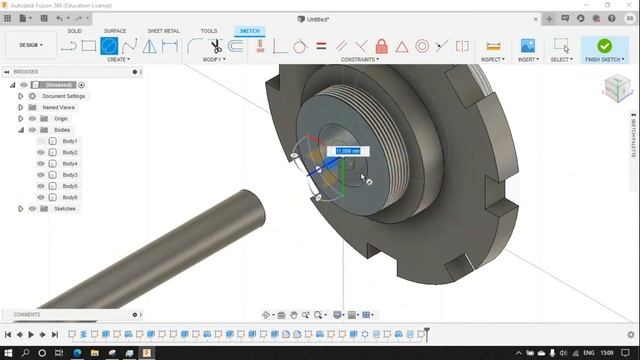
Task: Apply Tangent constraint
Action: [x=300, y=46]
